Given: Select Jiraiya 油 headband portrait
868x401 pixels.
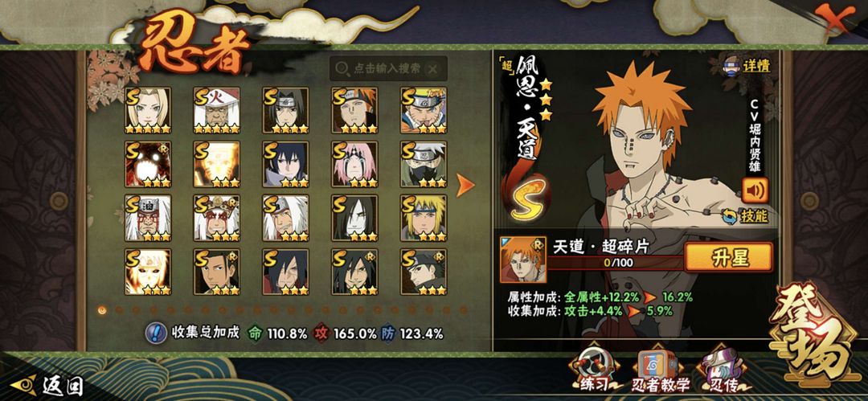Looking at the screenshot, I should tap(148, 218).
